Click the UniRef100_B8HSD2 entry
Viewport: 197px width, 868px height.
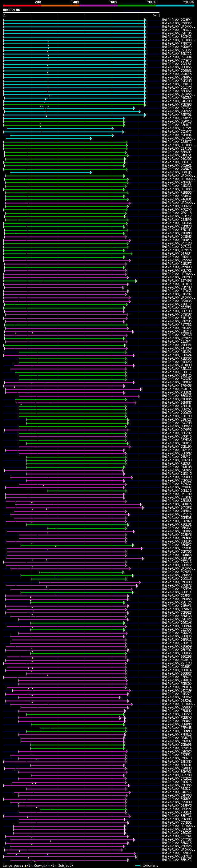point(177,152)
